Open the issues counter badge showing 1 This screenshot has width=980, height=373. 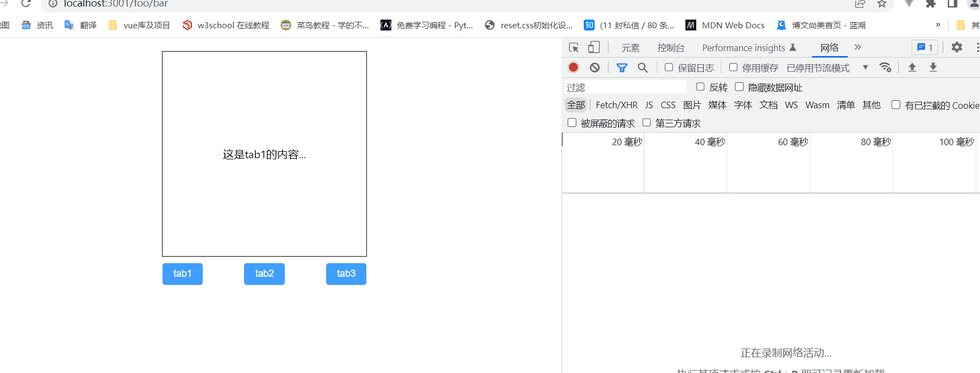click(x=925, y=48)
